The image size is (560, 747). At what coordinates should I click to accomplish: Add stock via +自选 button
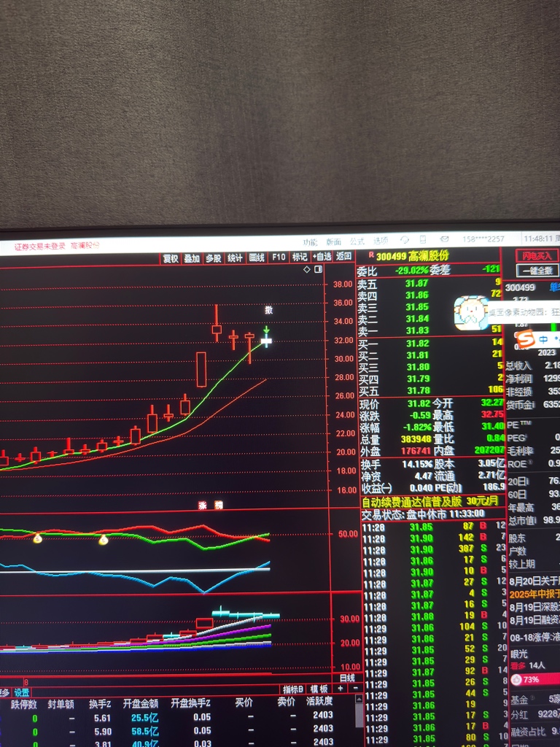click(322, 257)
